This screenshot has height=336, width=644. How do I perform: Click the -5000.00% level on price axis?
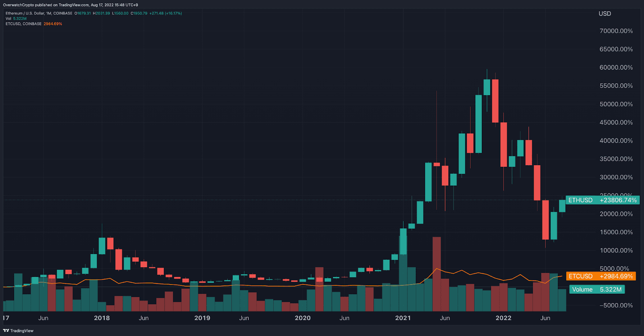[x=616, y=305]
